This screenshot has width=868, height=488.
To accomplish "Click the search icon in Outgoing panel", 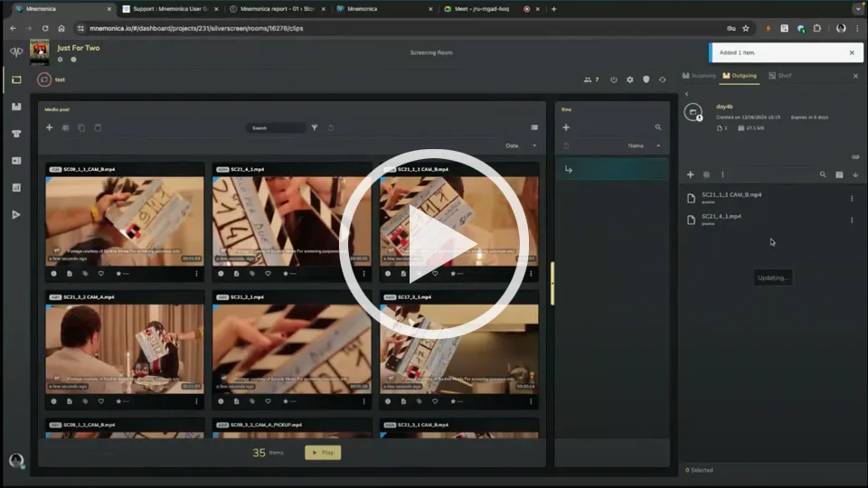I will click(x=823, y=174).
